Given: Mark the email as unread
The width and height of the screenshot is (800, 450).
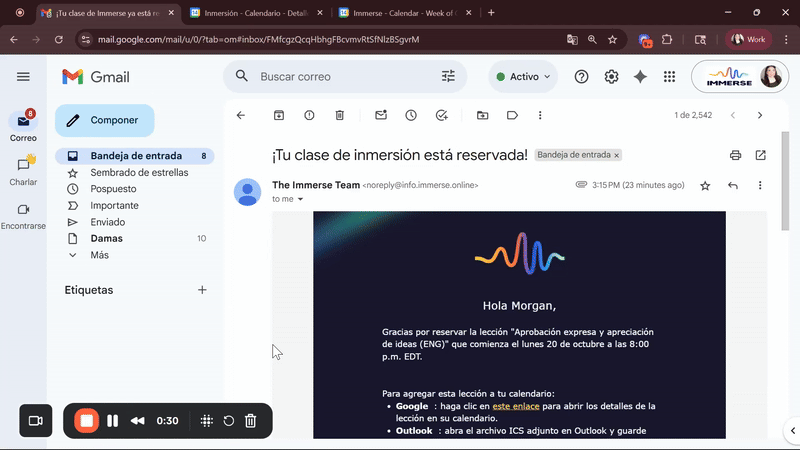Looking at the screenshot, I should coord(381,116).
